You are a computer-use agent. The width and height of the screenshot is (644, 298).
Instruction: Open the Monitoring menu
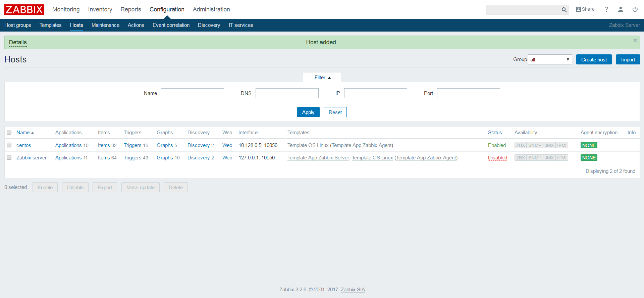tap(66, 9)
